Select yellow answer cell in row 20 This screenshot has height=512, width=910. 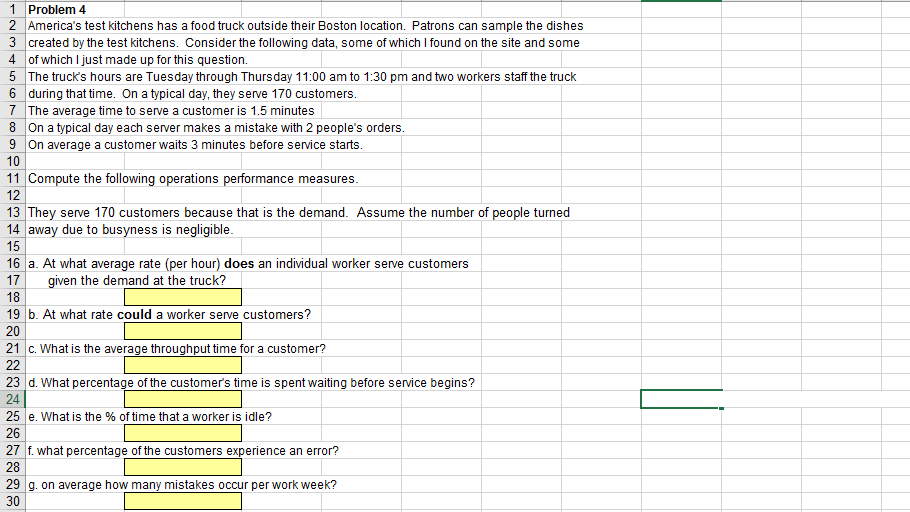click(183, 331)
